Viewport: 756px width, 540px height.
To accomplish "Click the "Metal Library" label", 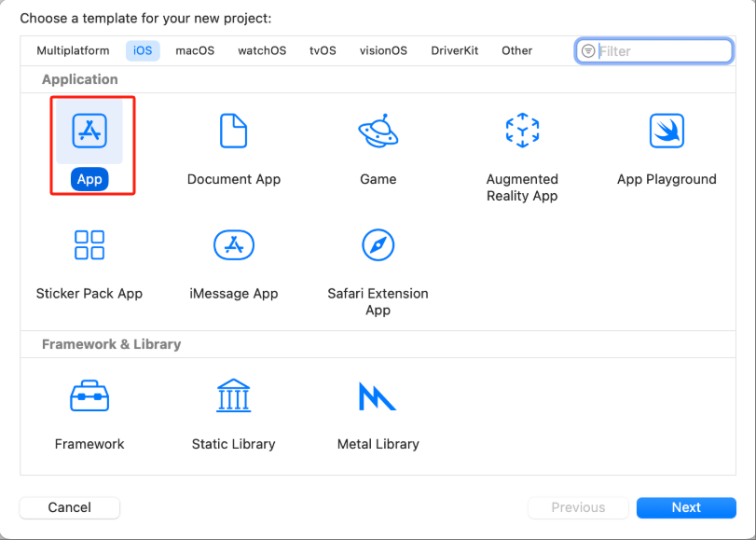I will point(378,444).
